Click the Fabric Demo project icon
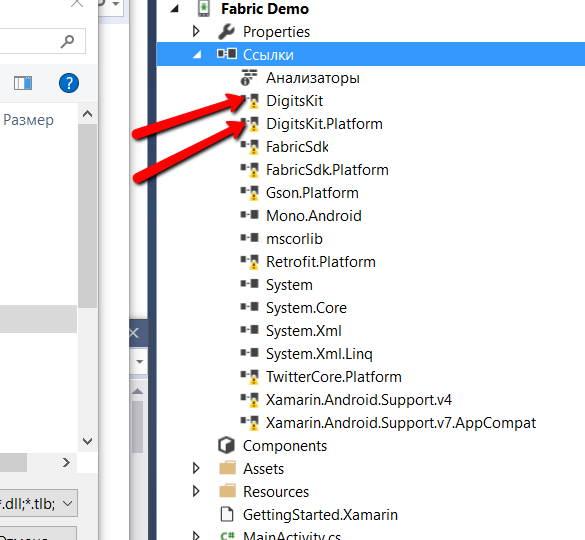This screenshot has width=585, height=540. point(204,9)
